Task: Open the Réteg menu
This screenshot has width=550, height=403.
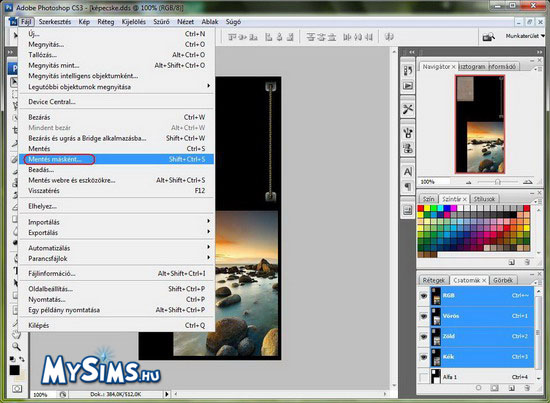Action: coord(106,22)
